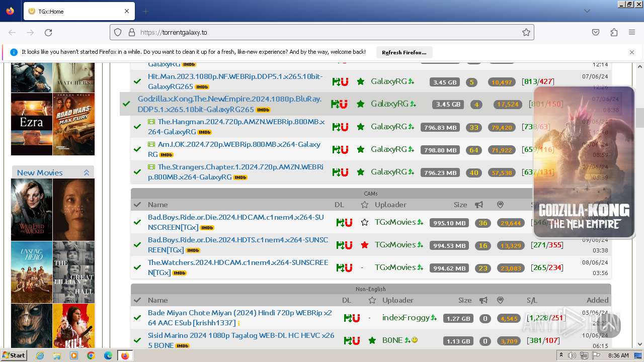The width and height of the screenshot is (644, 362).
Task: Open TGxMovies uploader on The.Watchers row
Action: pyautogui.click(x=395, y=267)
